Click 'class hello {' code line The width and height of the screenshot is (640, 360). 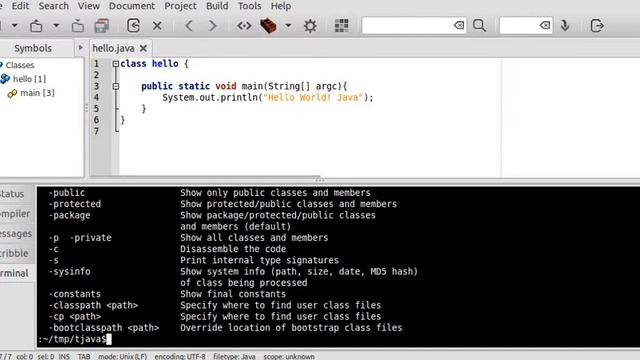click(x=154, y=64)
